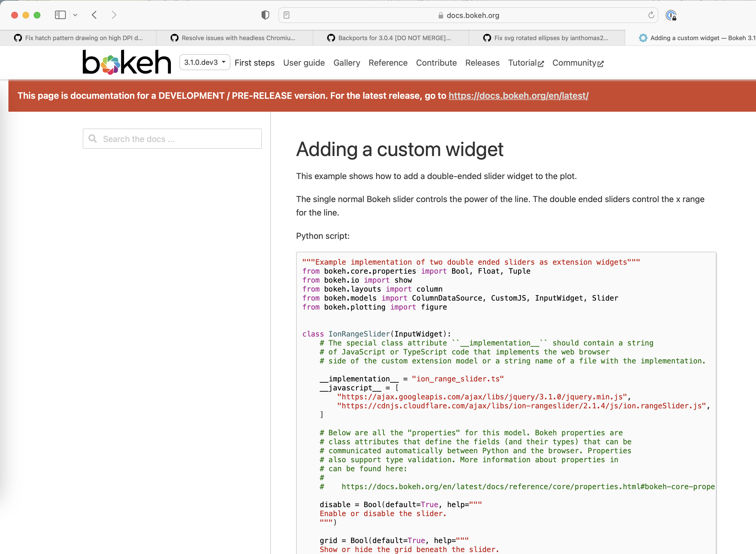Screen dimensions: 756x554
Task: Click the docs.bokeh.org address field
Action: point(468,15)
